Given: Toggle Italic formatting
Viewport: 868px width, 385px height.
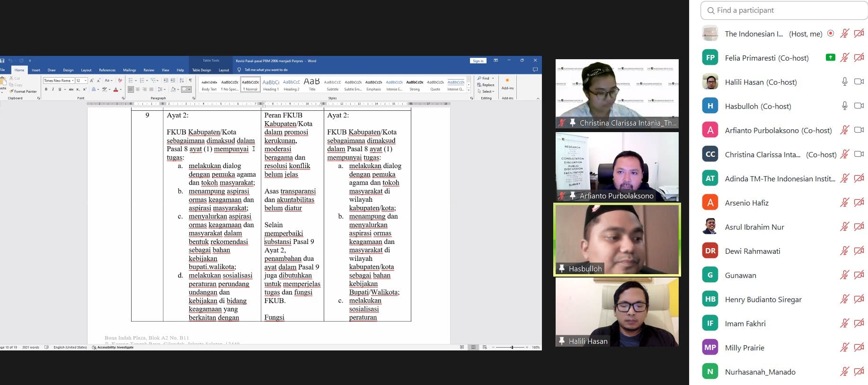Looking at the screenshot, I should (53, 89).
